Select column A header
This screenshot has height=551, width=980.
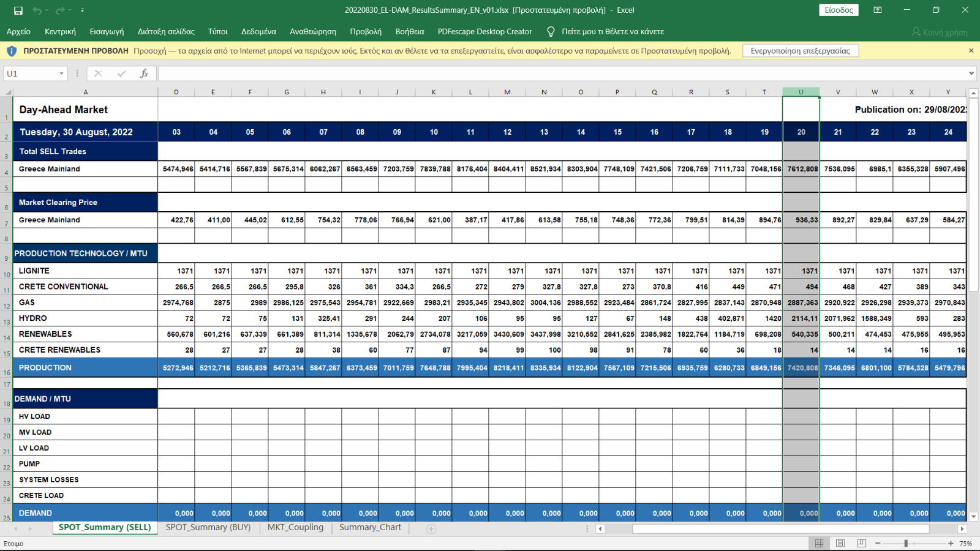86,92
